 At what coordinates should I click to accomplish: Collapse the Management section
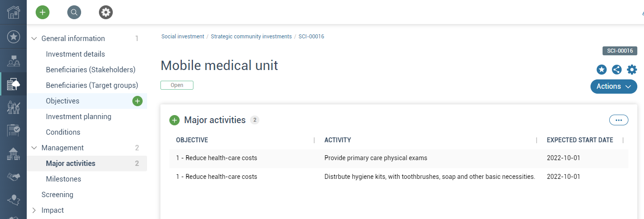pyautogui.click(x=34, y=148)
